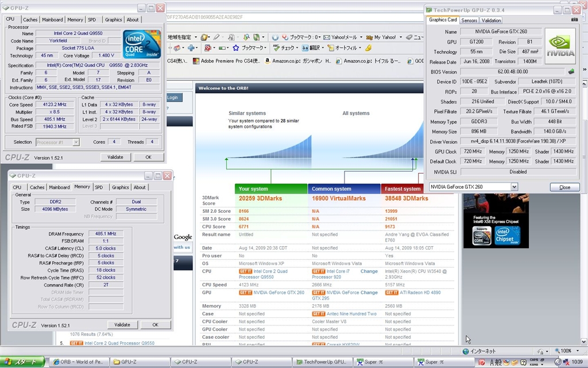588x368 pixels.
Task: Open the NVIDIA GeForce GTX 260 card dropdown in GPU-Z
Action: 514,187
